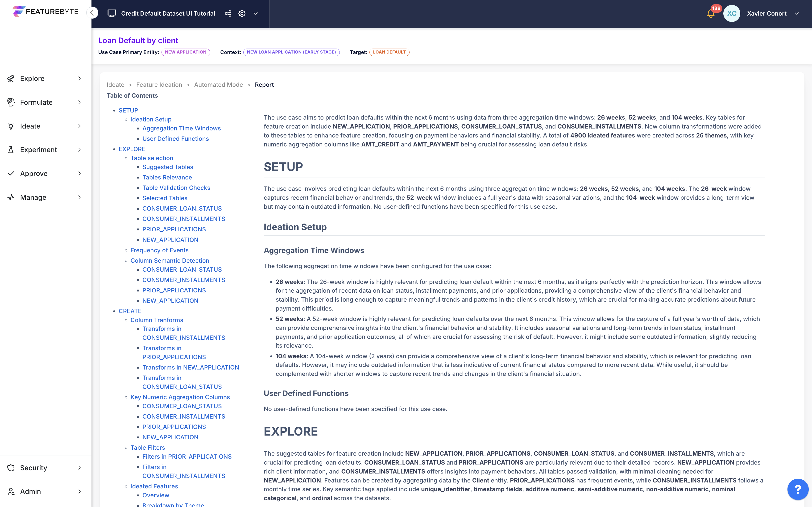Expand the Experiment menu chevron
The image size is (812, 507).
tap(79, 150)
